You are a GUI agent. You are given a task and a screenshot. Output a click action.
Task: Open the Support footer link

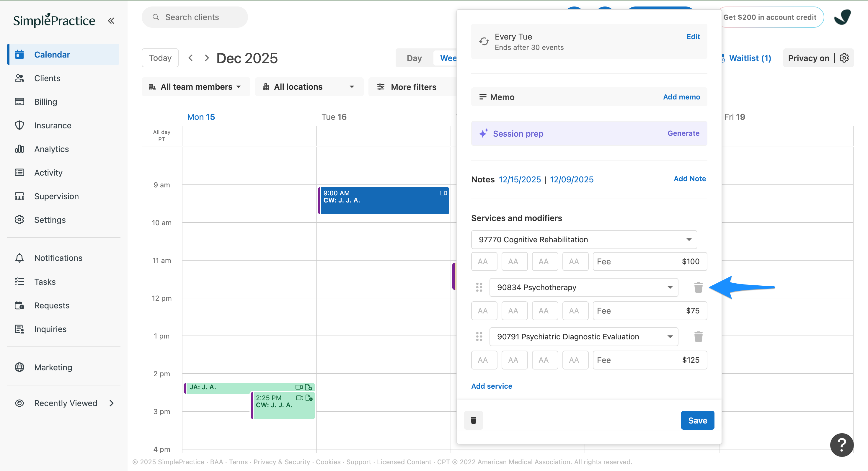tap(358, 462)
